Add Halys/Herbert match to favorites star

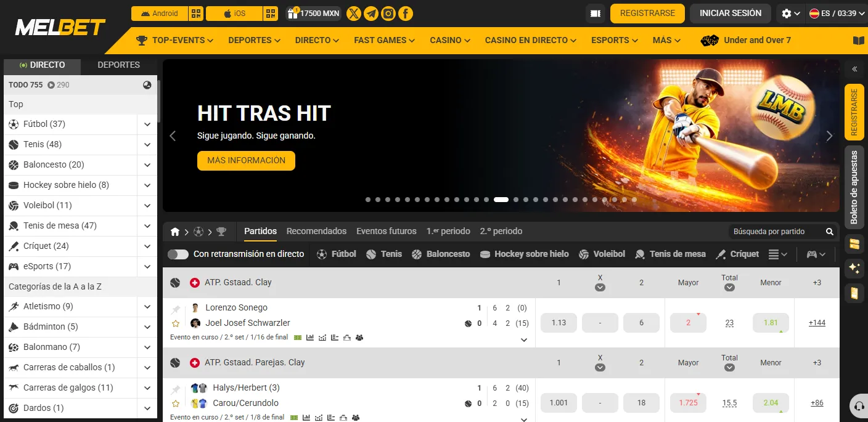pos(176,404)
